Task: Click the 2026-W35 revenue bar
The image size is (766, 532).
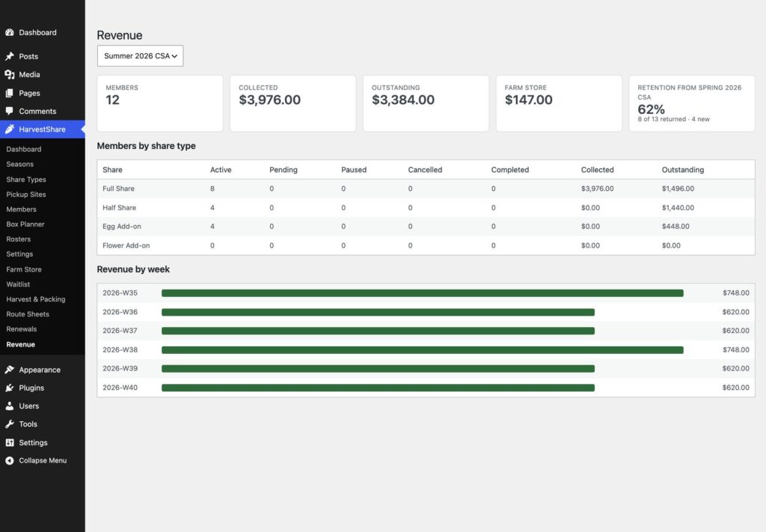Action: (x=423, y=293)
